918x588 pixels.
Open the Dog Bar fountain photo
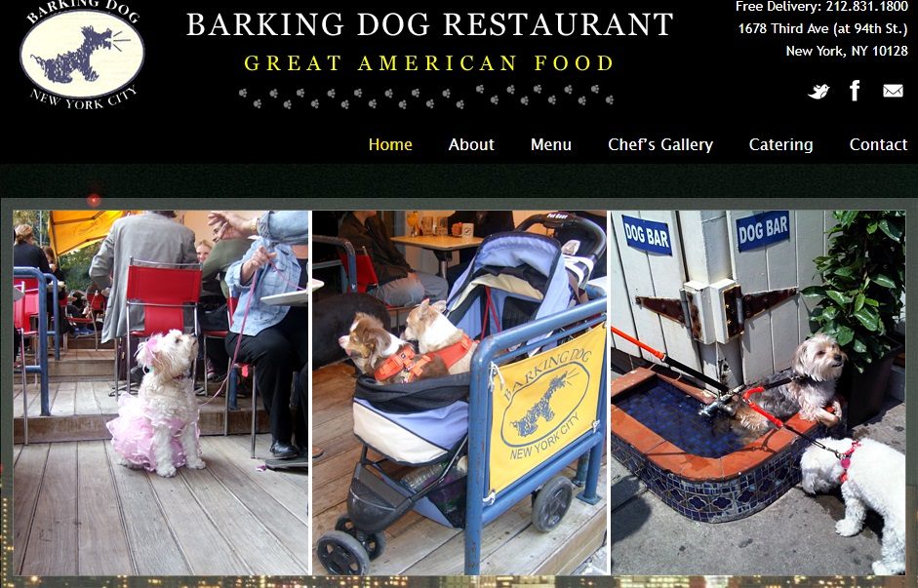pos(758,392)
